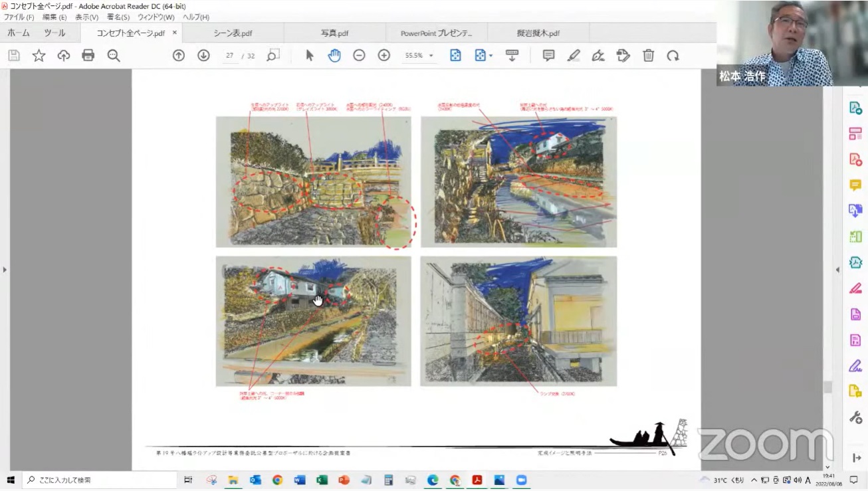Click the trash delete icon

(x=648, y=56)
